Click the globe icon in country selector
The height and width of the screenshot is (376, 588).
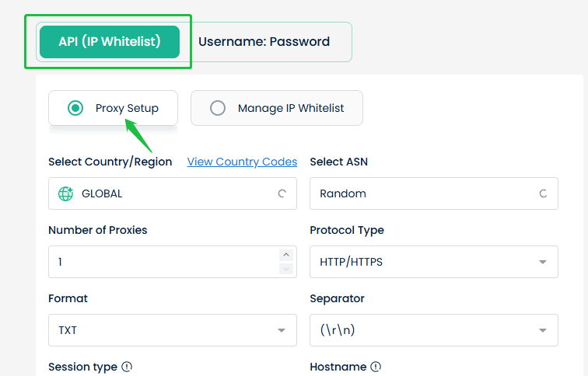65,193
